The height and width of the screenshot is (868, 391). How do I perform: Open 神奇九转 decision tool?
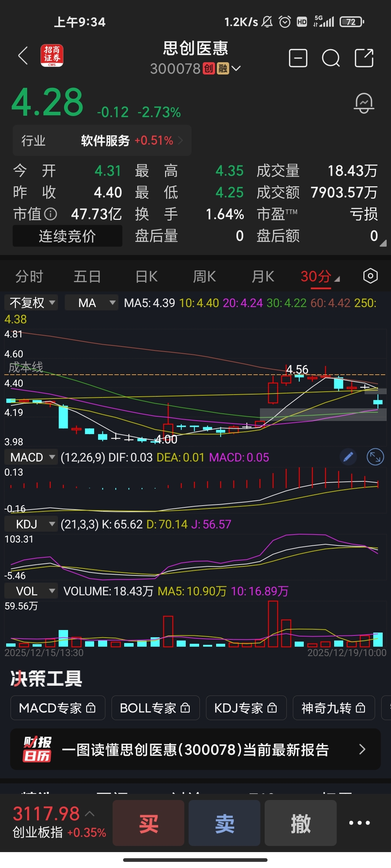pyautogui.click(x=334, y=708)
